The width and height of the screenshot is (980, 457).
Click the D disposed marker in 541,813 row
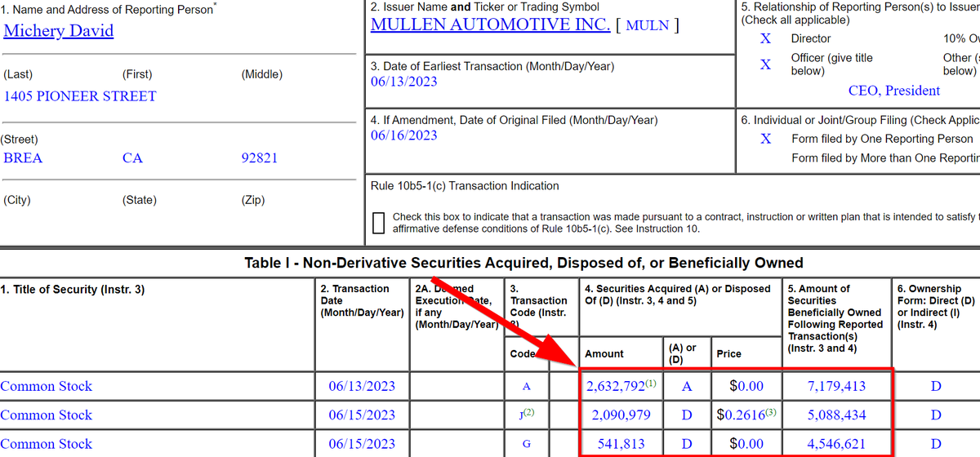(x=687, y=444)
